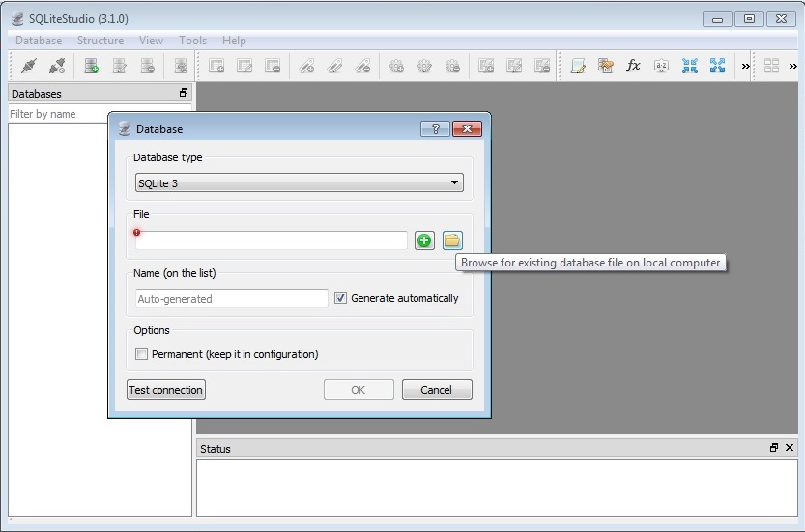This screenshot has height=532, width=805.
Task: Click the Status message area
Action: (497, 488)
